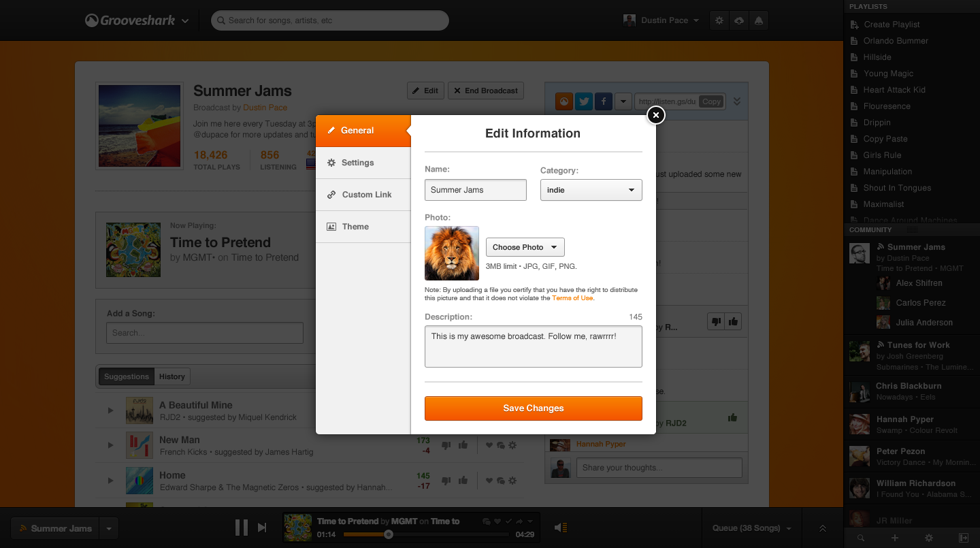
Task: Share broadcast via Twitter icon
Action: pos(583,101)
